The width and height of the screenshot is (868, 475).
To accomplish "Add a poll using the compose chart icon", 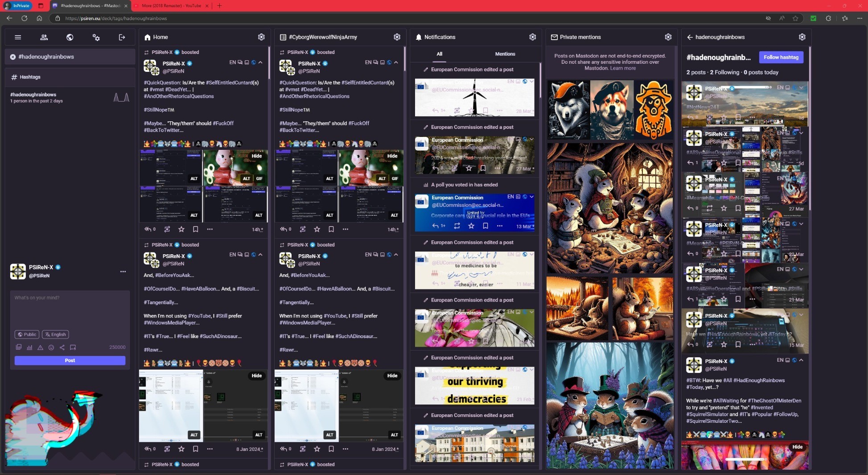I will [x=29, y=347].
